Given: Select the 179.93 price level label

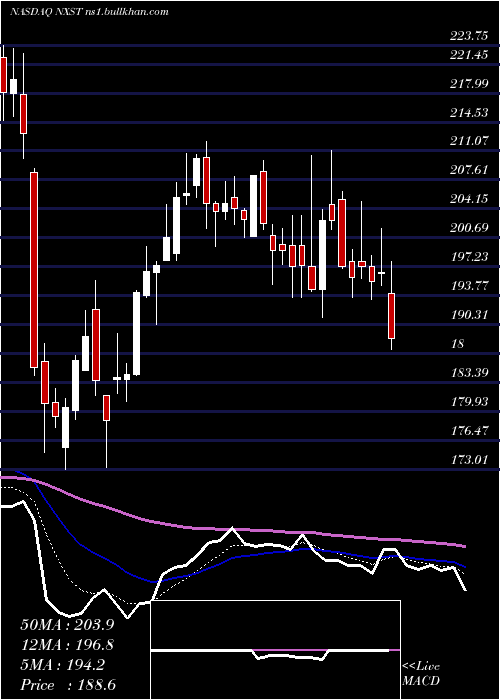Looking at the screenshot, I should [469, 402].
